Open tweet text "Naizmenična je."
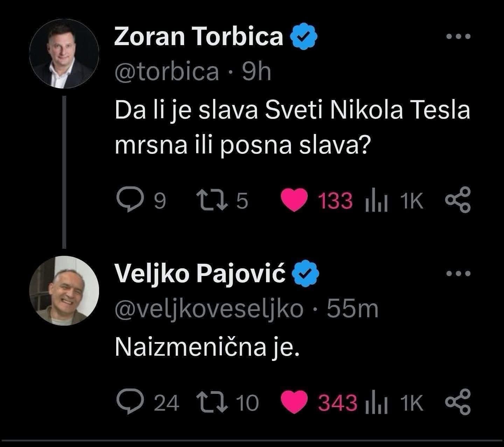 tap(208, 347)
